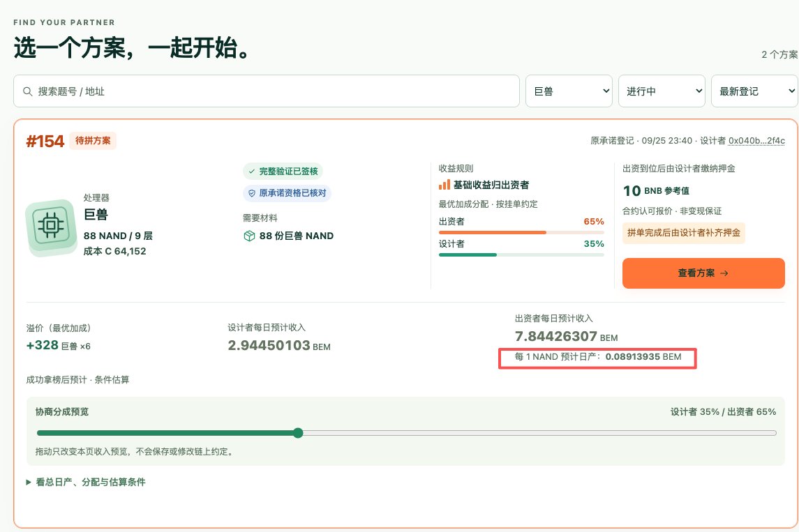Click the 合约认可报价 · 非变现保证 text
The image size is (799, 532).
pyautogui.click(x=672, y=211)
